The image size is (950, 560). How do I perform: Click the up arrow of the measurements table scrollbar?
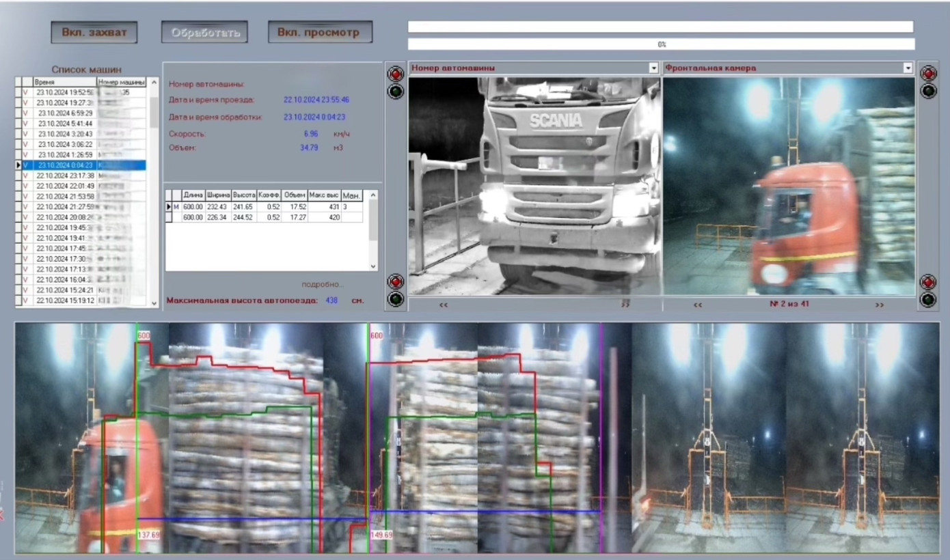(x=373, y=195)
